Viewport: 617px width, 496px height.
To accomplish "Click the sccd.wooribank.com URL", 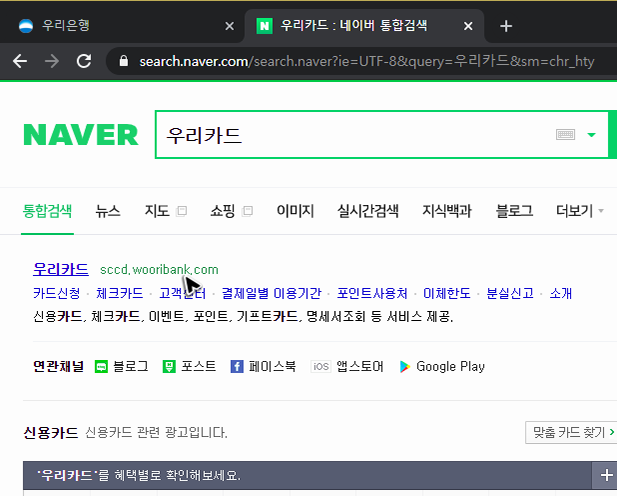I will pos(159,270).
